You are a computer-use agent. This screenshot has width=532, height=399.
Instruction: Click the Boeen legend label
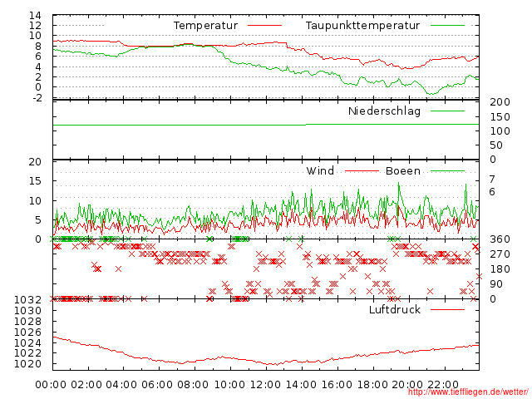(x=403, y=170)
